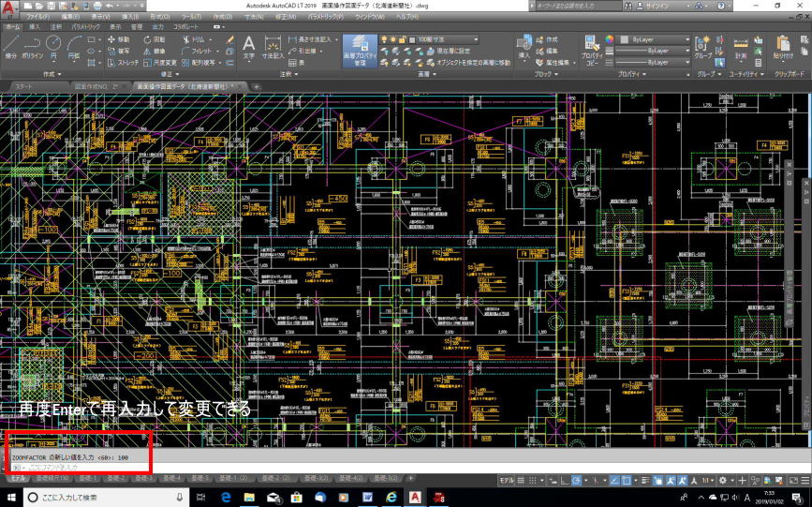Click Create block (作成) button

547,39
